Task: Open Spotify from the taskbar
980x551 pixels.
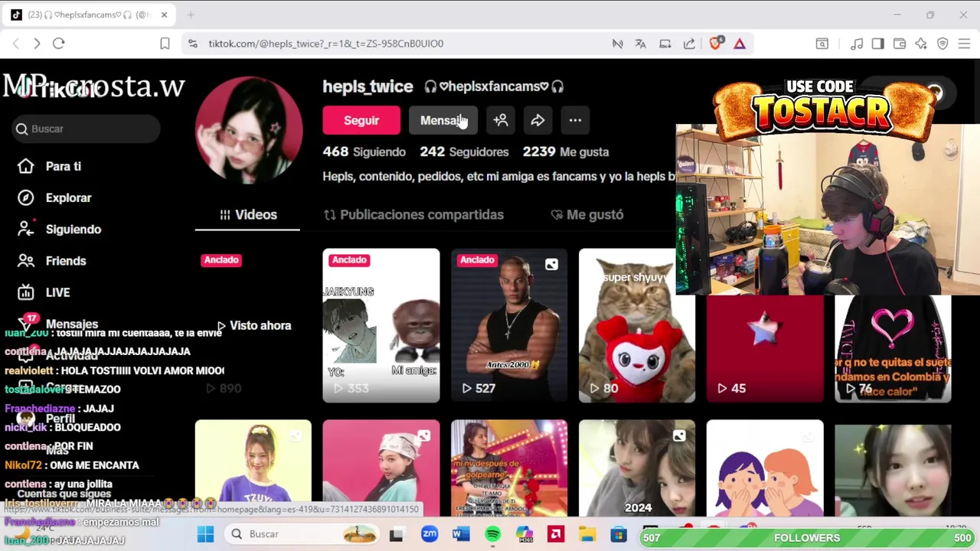Action: coord(492,534)
